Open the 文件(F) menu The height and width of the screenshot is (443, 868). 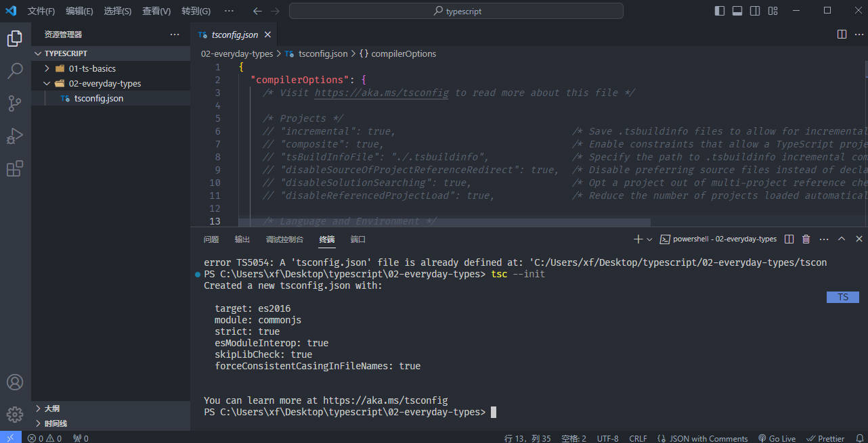coord(41,11)
